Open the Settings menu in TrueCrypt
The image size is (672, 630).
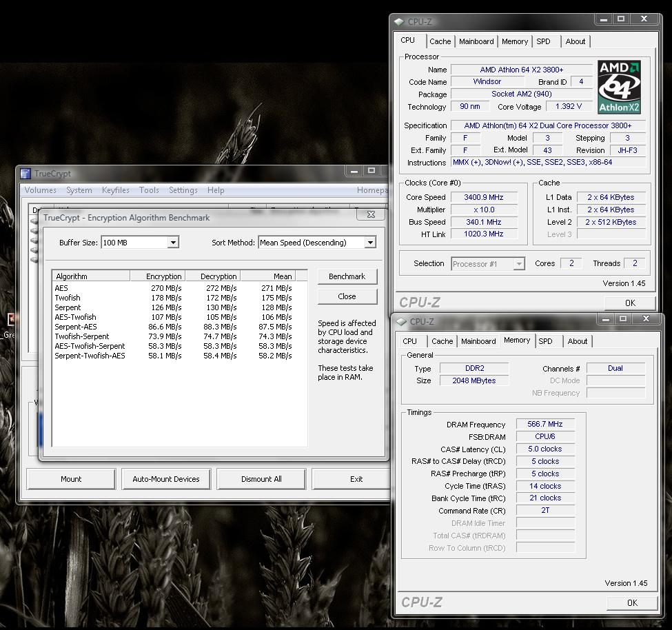coord(183,190)
